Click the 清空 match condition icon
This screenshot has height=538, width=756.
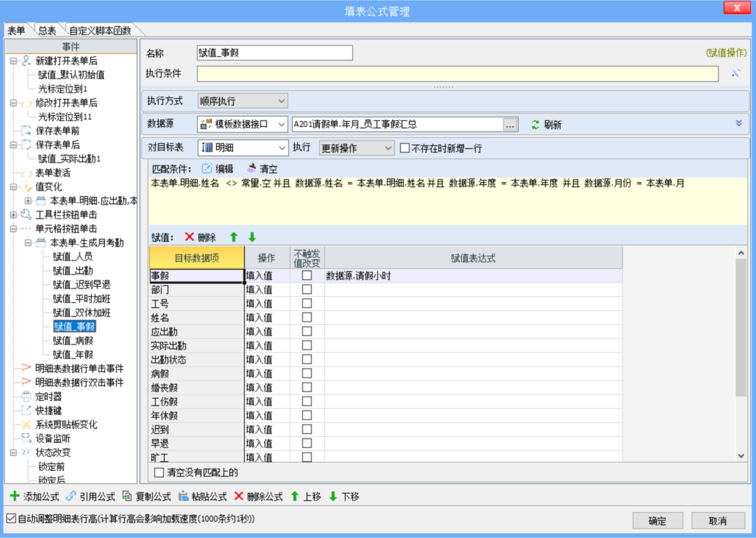(x=251, y=168)
